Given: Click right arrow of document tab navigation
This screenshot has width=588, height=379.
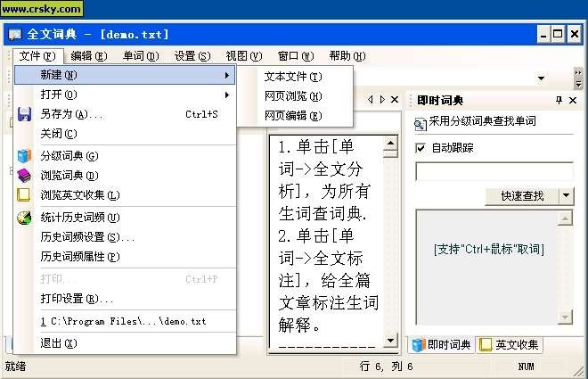Looking at the screenshot, I should pos(382,100).
